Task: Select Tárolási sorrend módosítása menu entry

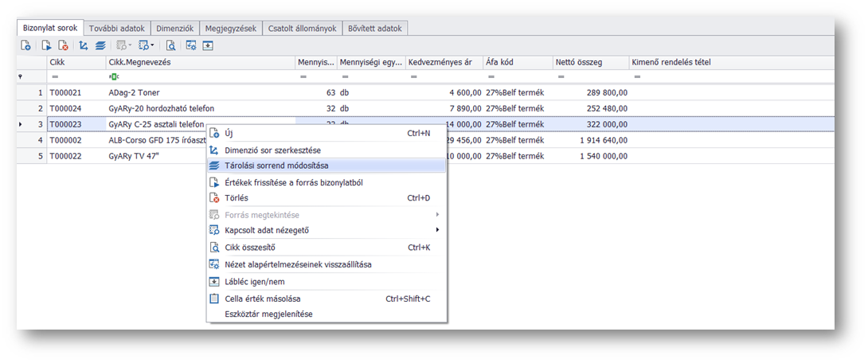Action: click(276, 166)
